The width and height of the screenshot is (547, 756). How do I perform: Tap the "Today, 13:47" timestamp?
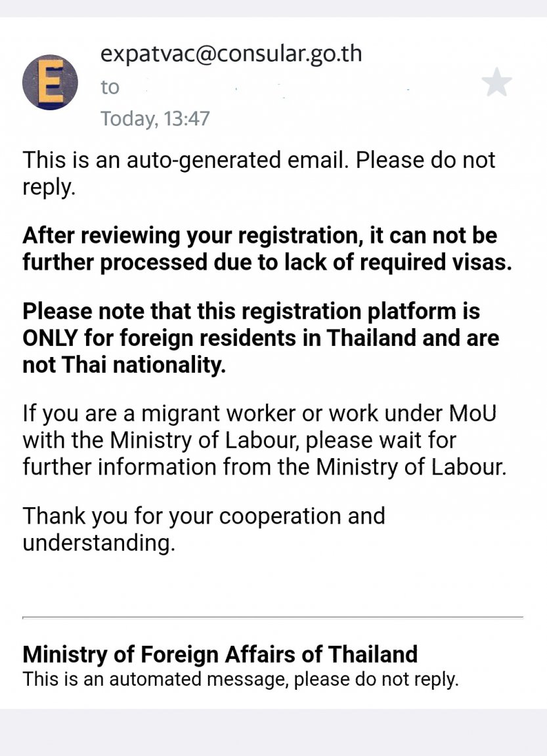click(x=155, y=119)
